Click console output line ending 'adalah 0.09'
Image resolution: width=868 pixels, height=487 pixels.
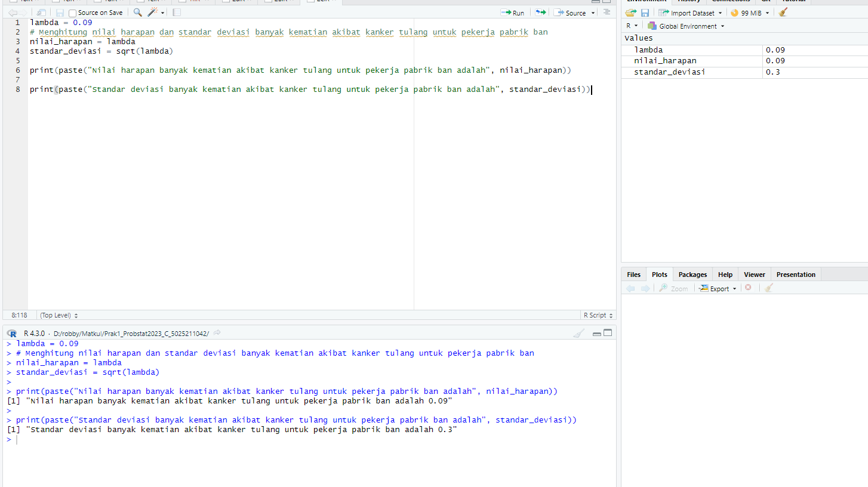point(230,401)
